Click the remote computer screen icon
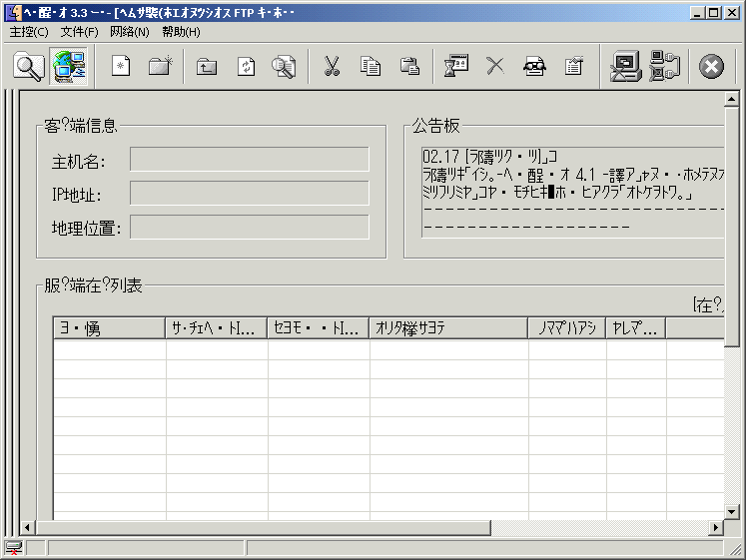The image size is (746, 560). tap(625, 67)
